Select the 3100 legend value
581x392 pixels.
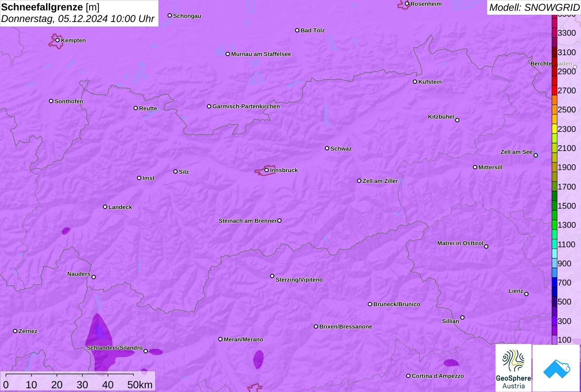pyautogui.click(x=567, y=52)
